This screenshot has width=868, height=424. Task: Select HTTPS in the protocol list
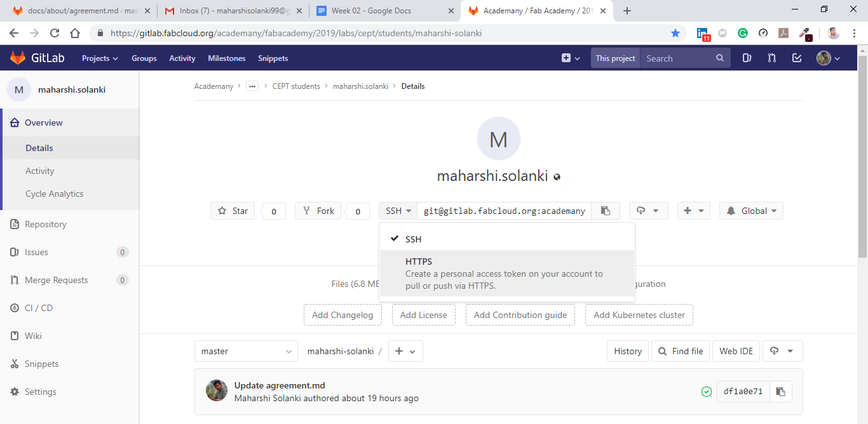[507, 274]
